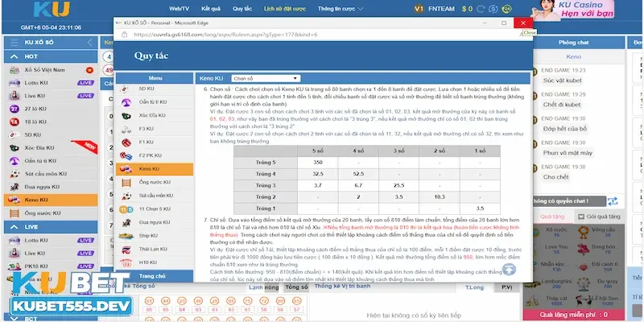Select the T.Long tab
This screenshot has width=644, height=322.
[x=474, y=287]
